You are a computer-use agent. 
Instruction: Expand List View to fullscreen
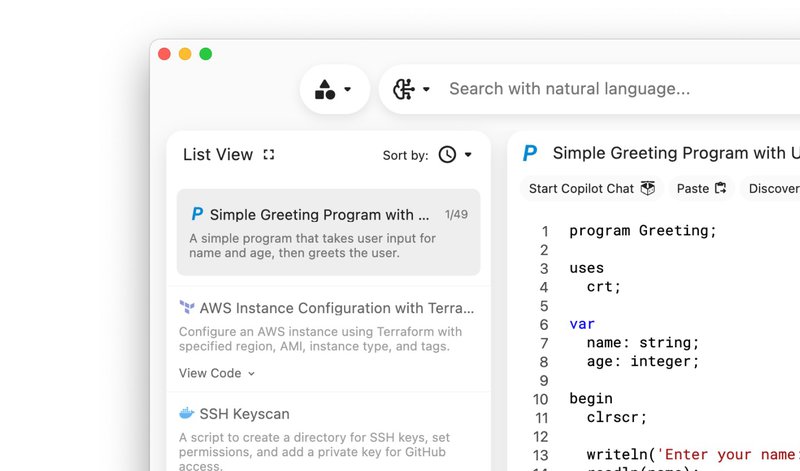[269, 155]
